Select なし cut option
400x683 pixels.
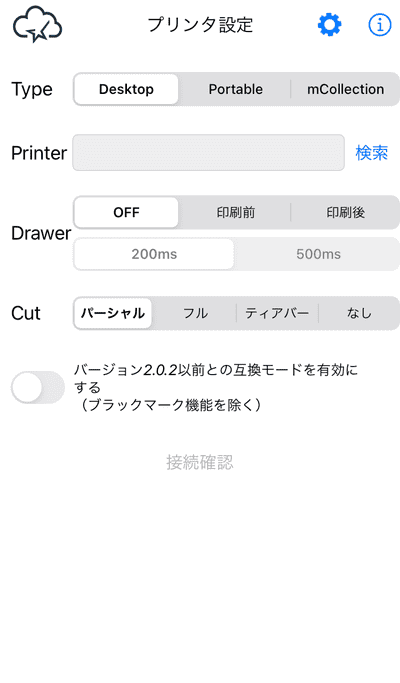point(359,313)
